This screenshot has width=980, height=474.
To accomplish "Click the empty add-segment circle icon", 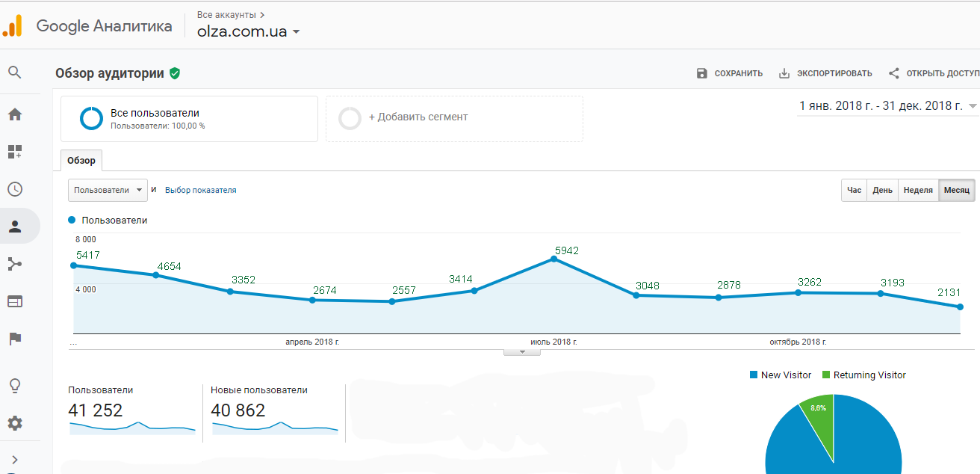I will point(350,118).
